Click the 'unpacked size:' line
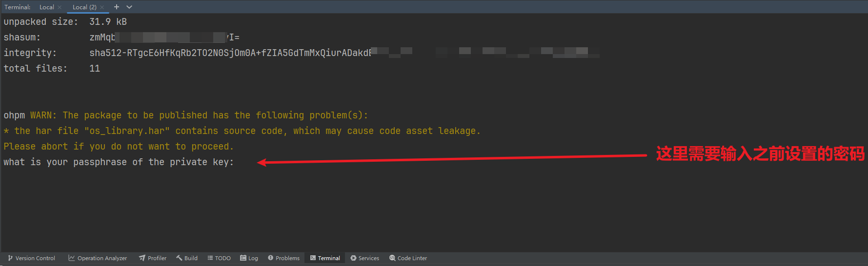The image size is (868, 266). click(65, 22)
